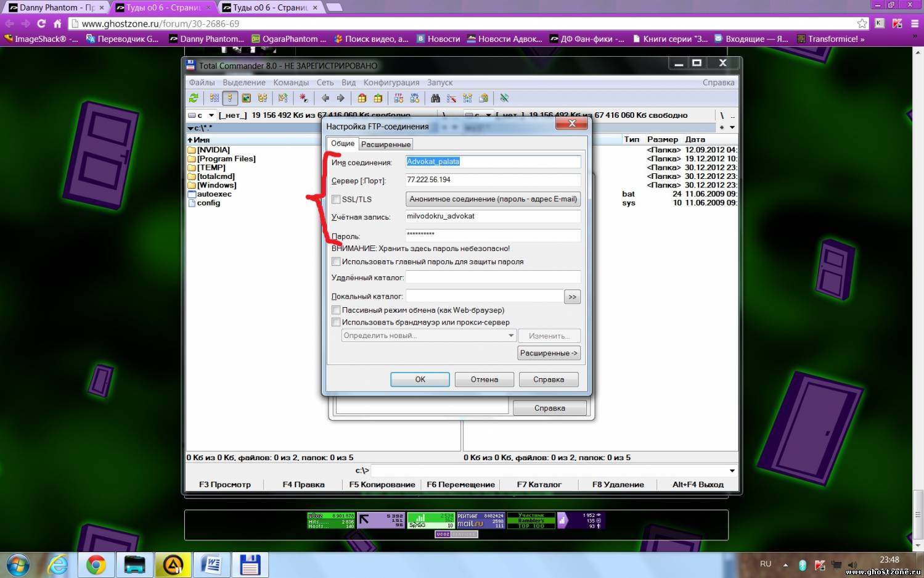This screenshot has width=924, height=578.
Task: Open the multi-rename tool icon
Action: coord(451,98)
